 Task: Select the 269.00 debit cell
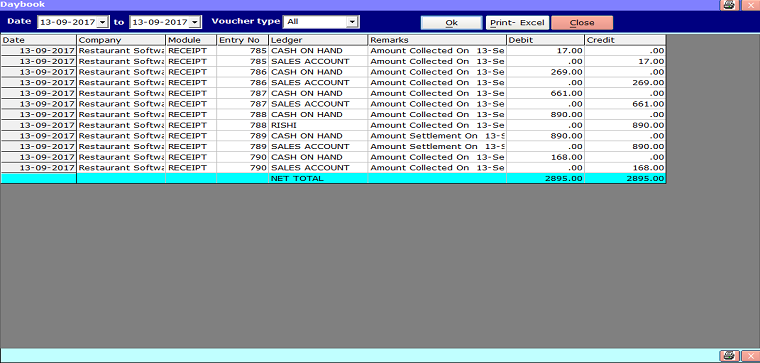click(x=545, y=72)
